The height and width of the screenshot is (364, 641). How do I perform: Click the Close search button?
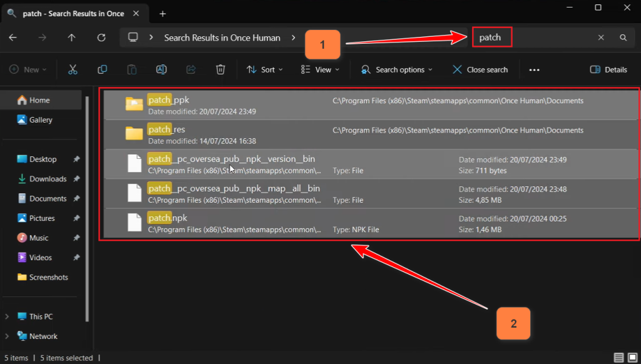pyautogui.click(x=480, y=69)
